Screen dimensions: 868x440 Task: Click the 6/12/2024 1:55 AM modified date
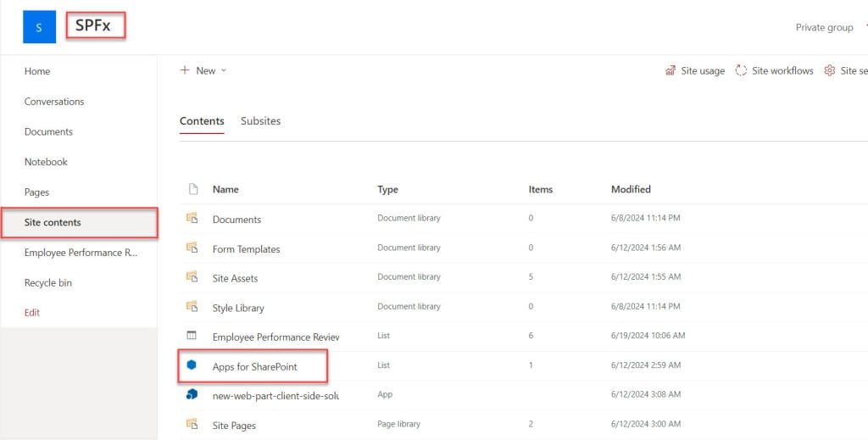point(646,276)
